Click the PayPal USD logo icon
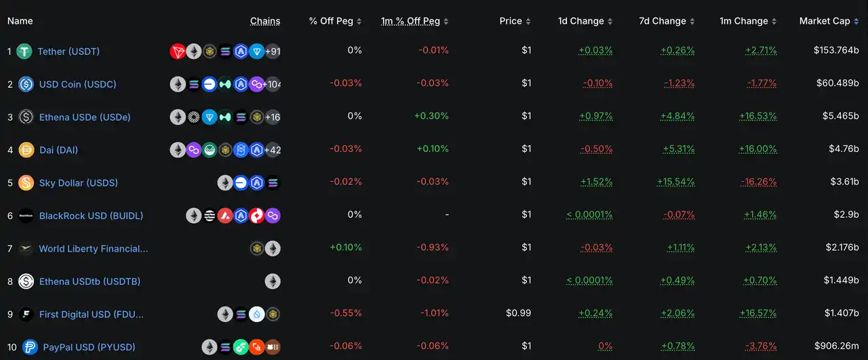The image size is (868, 360). (30, 347)
